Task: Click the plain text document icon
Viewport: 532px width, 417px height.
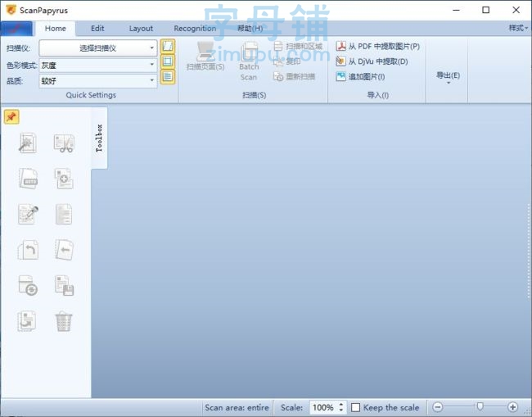Action: pyautogui.click(x=64, y=215)
